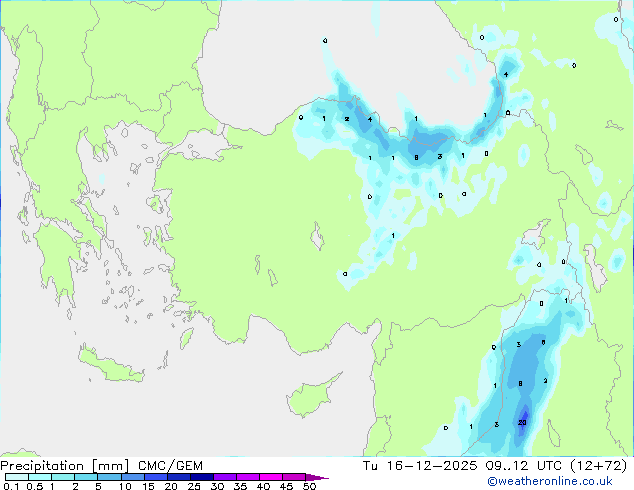Click the 'CMC/GEM' model label
Image resolution: width=634 pixels, height=490 pixels.
click(170, 466)
